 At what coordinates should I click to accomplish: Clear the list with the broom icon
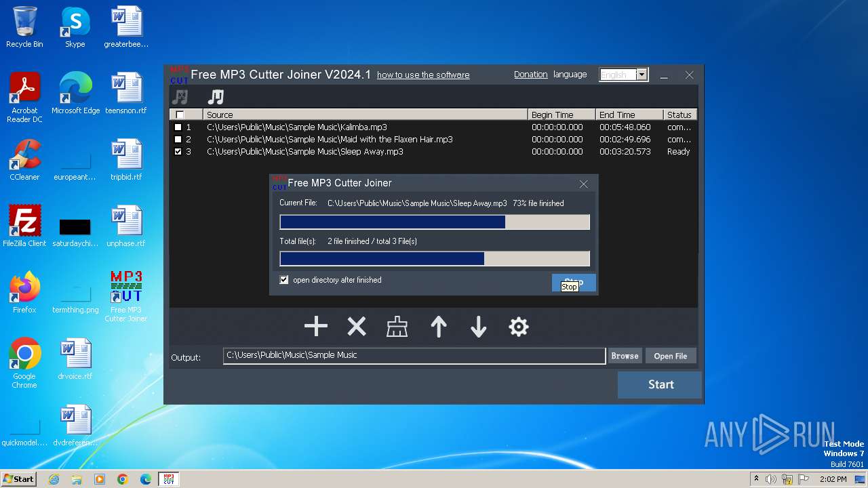click(x=397, y=327)
